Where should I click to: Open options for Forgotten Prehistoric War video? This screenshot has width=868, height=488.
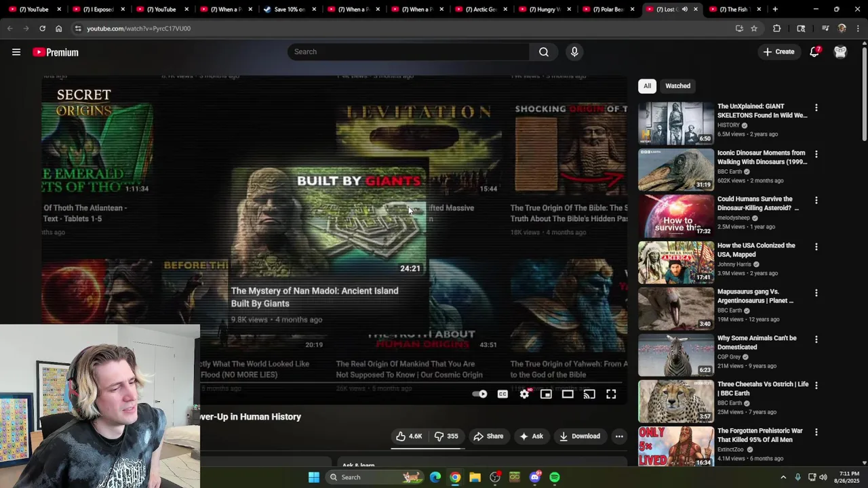816,432
